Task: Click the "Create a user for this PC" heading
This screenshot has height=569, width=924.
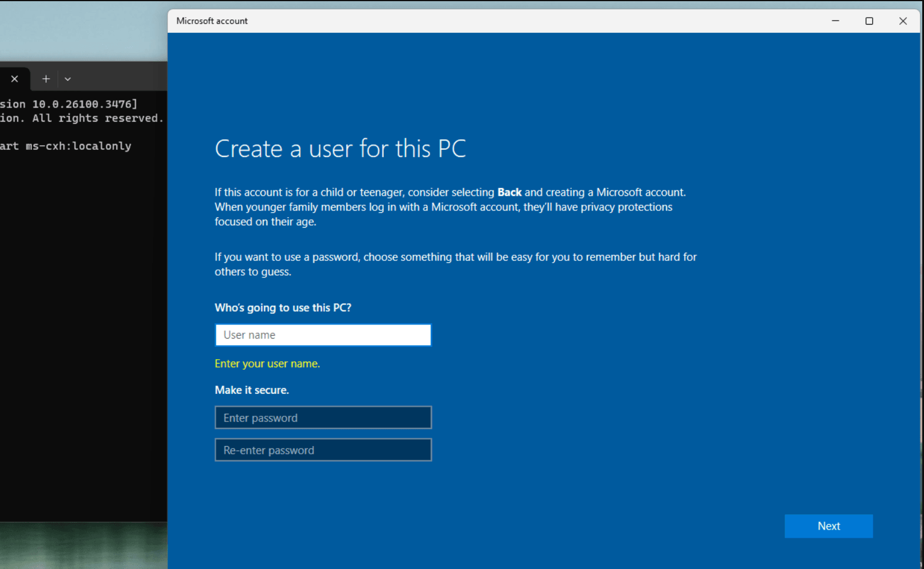Action: [340, 149]
